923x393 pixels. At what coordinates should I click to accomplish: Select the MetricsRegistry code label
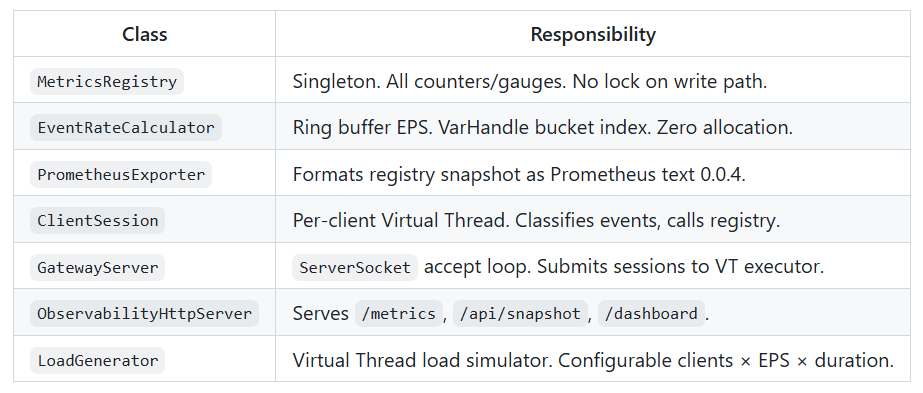click(107, 81)
